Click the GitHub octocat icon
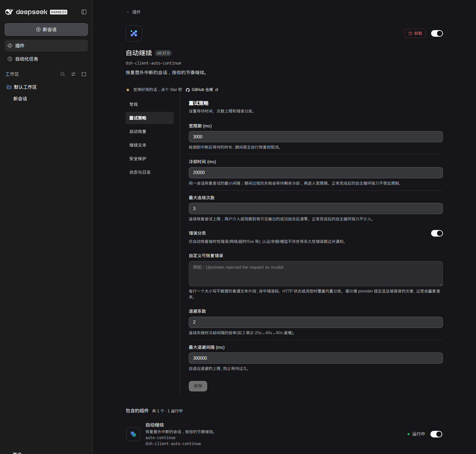 tap(188, 90)
